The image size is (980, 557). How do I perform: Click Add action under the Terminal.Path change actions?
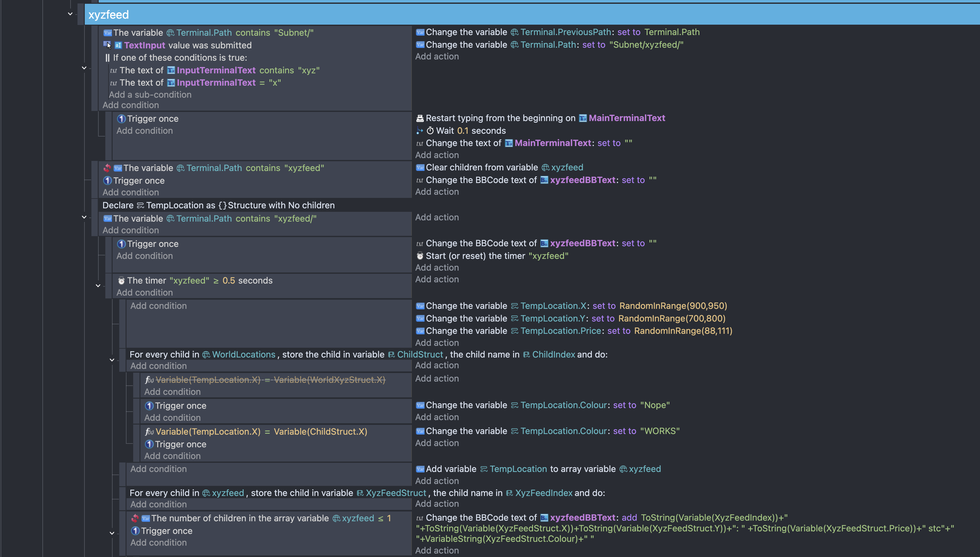tap(437, 56)
